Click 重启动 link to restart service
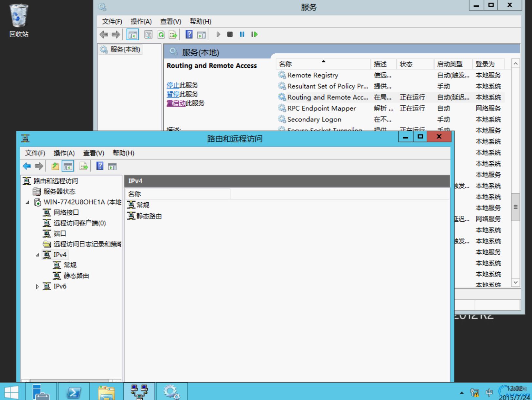Image resolution: width=532 pixels, height=400 pixels. coord(176,103)
